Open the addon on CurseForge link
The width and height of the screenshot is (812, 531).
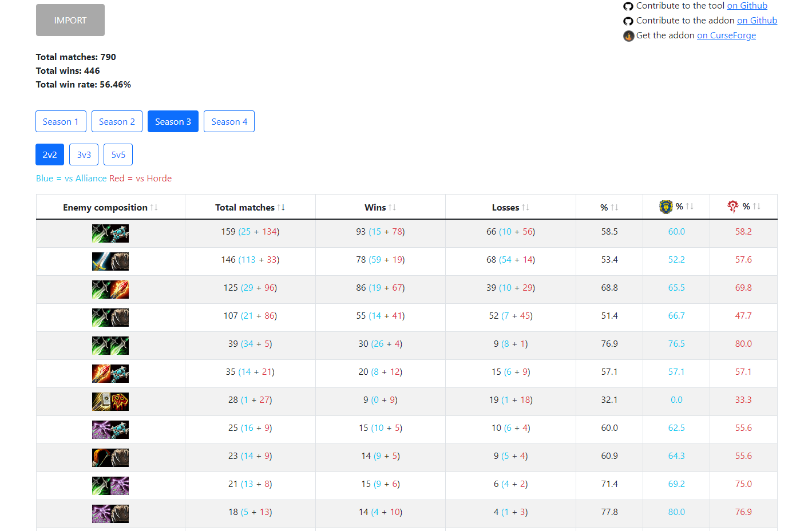tap(726, 35)
